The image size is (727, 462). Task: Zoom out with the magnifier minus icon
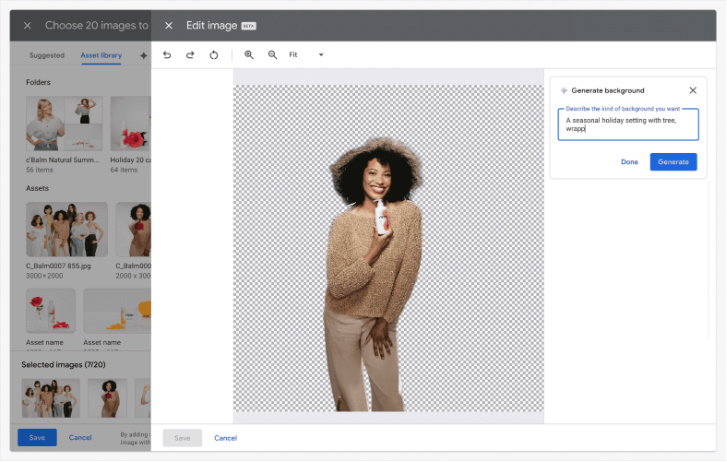click(x=272, y=55)
